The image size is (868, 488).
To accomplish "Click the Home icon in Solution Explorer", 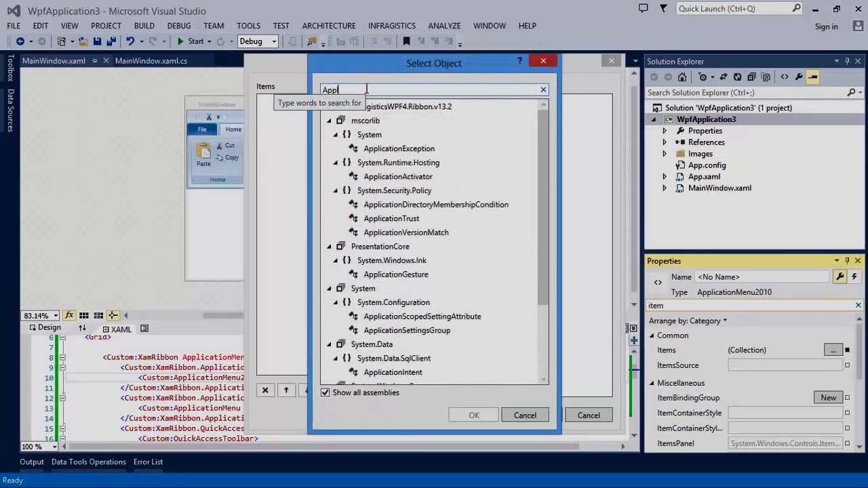I will [682, 77].
